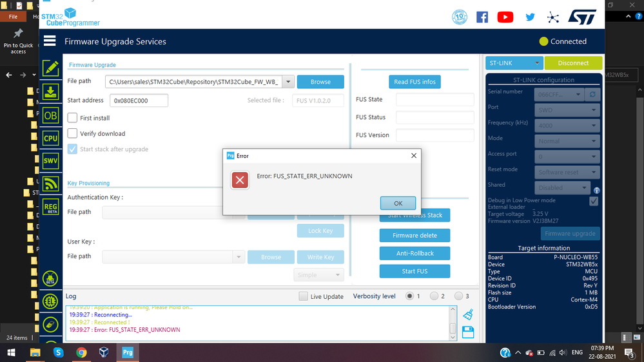This screenshot has width=644, height=362.
Task: Click the ST community network icon
Action: (553, 17)
